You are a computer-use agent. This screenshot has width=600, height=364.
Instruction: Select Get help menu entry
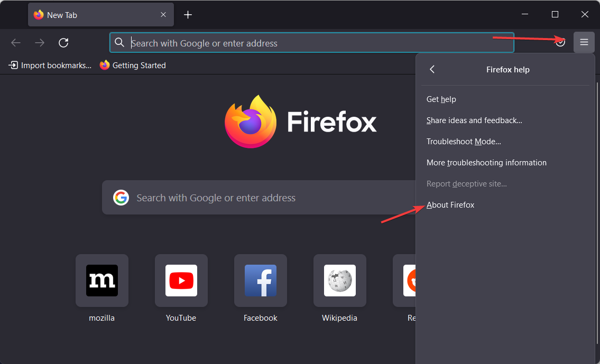[x=505, y=99]
